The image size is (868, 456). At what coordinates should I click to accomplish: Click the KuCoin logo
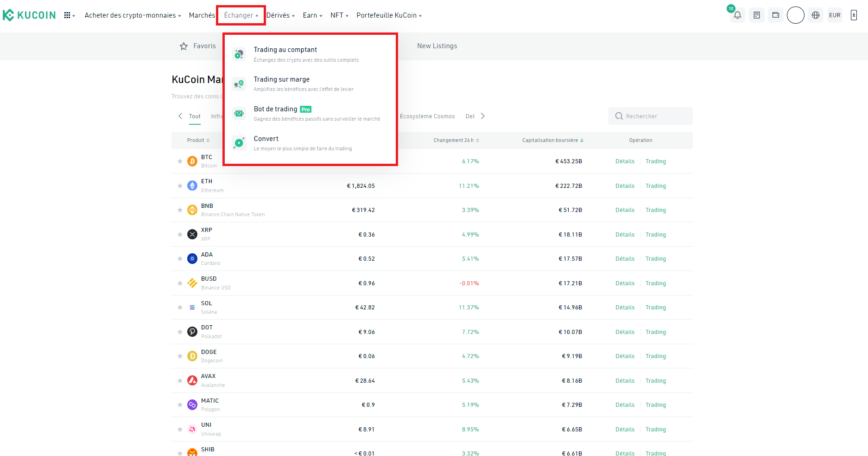29,15
